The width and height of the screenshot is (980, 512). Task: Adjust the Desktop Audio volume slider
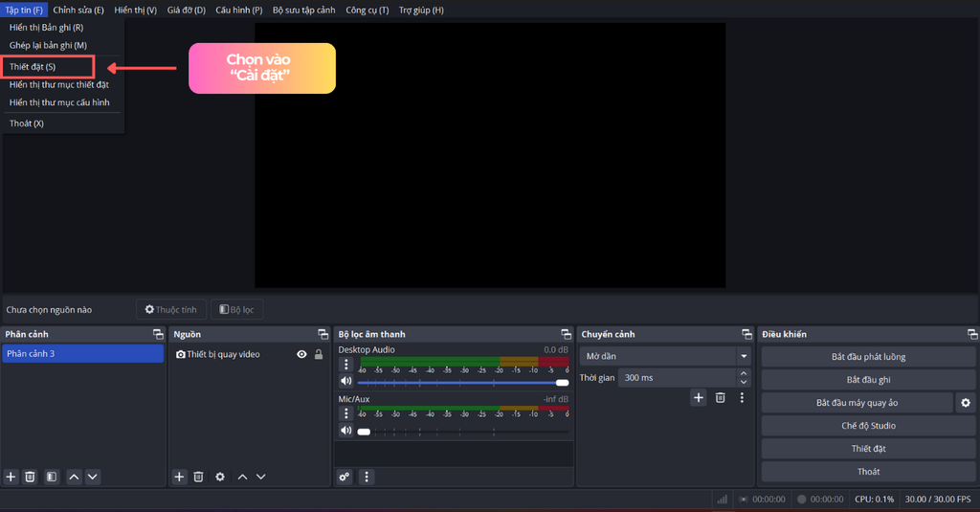463,383
